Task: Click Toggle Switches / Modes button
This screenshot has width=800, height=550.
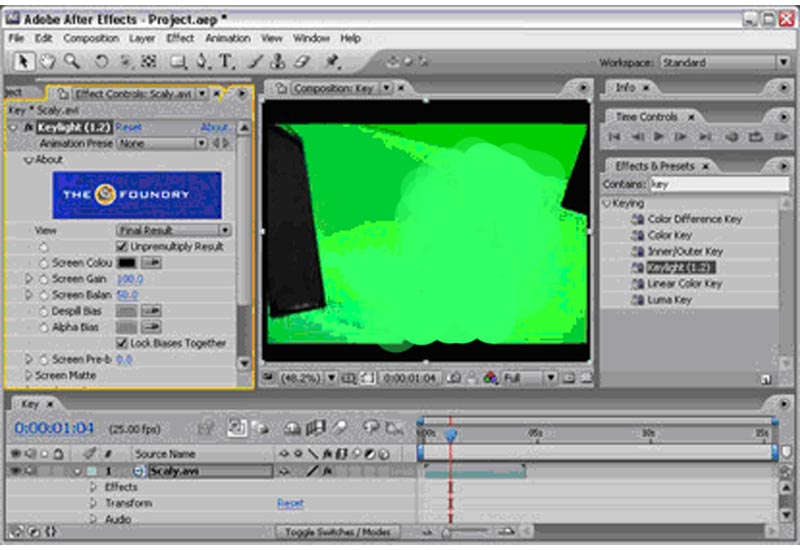Action: pyautogui.click(x=337, y=532)
